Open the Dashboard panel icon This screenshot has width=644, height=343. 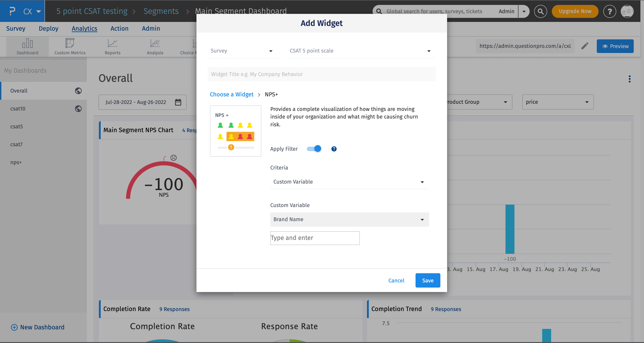(x=27, y=43)
